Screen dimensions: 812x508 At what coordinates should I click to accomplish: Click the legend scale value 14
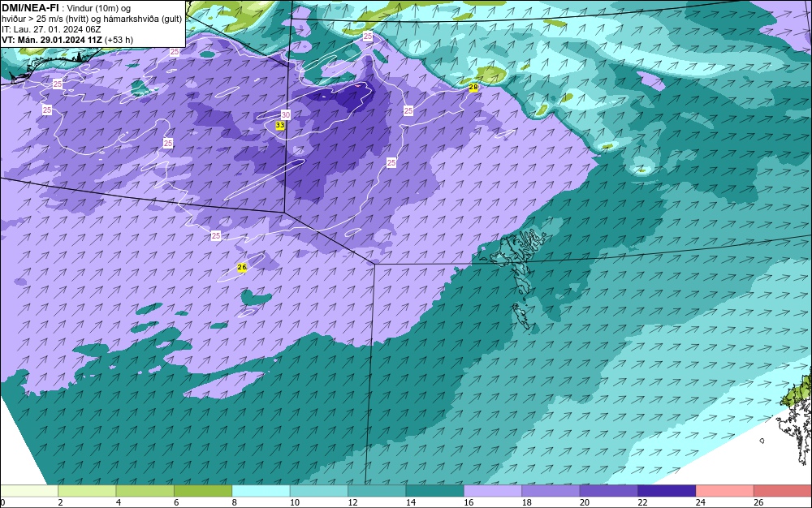coord(411,502)
